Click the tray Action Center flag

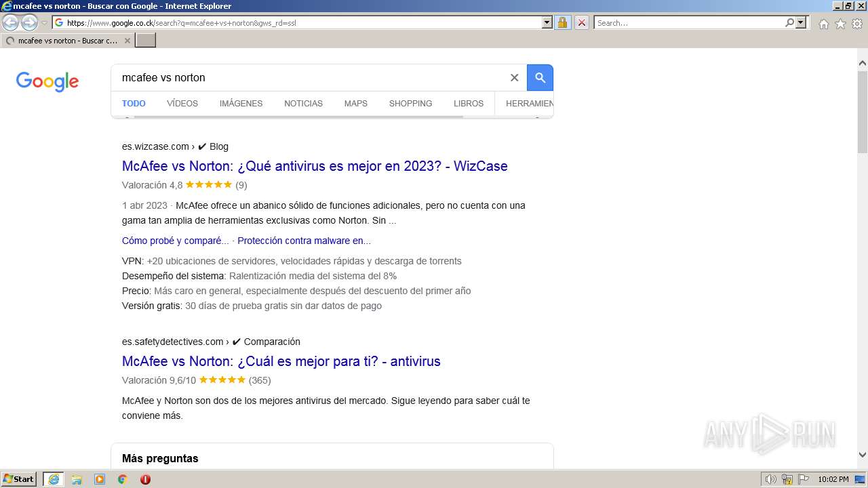tap(804, 479)
